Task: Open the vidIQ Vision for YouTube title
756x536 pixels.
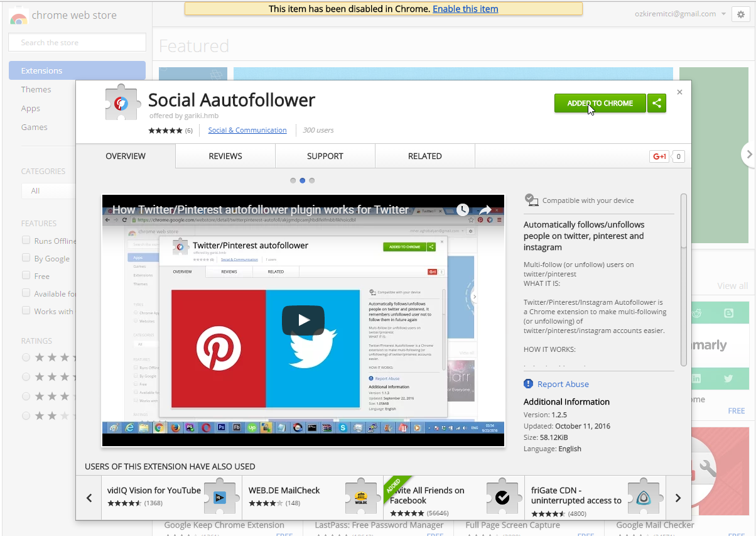Action: click(x=154, y=490)
